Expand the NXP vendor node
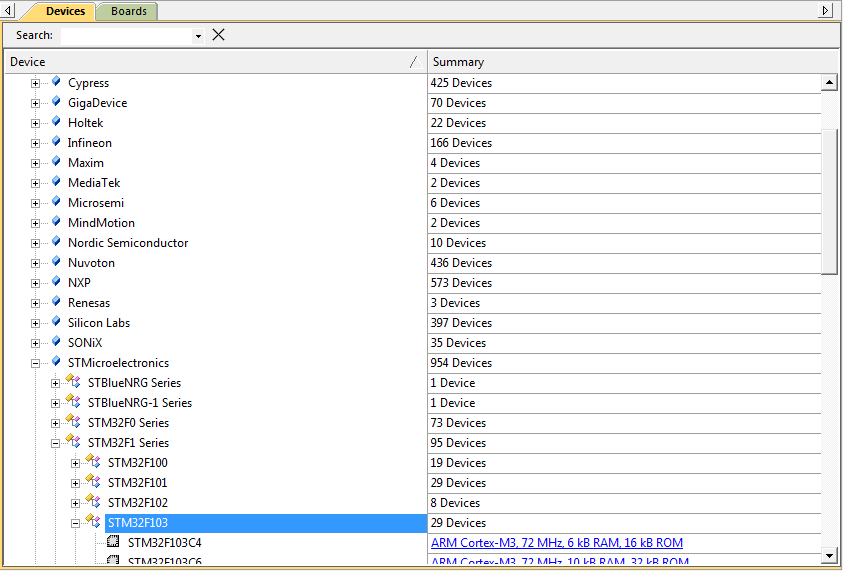The width and height of the screenshot is (843, 571). coord(35,283)
